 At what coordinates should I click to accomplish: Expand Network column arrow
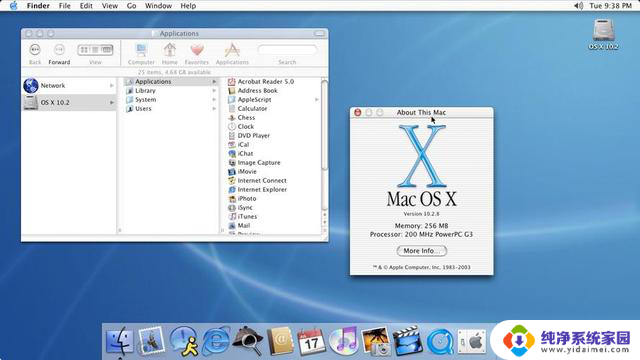click(111, 86)
